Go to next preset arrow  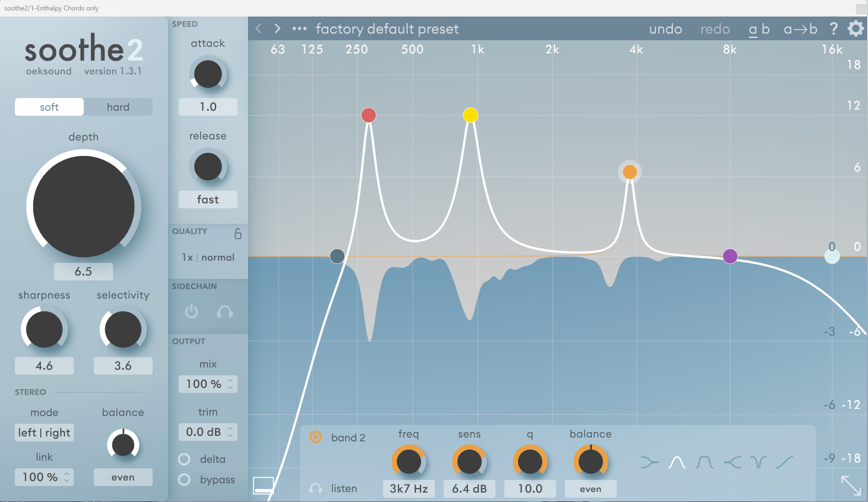(278, 29)
